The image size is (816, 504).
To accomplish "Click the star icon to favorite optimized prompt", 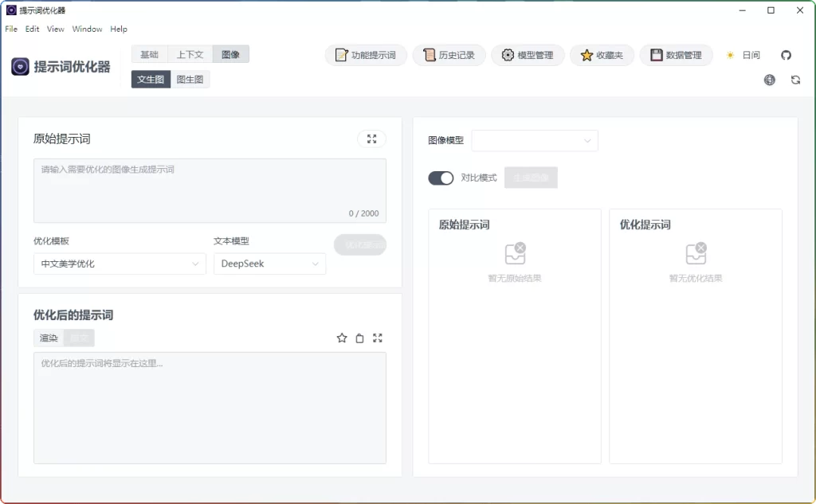I will pyautogui.click(x=342, y=338).
